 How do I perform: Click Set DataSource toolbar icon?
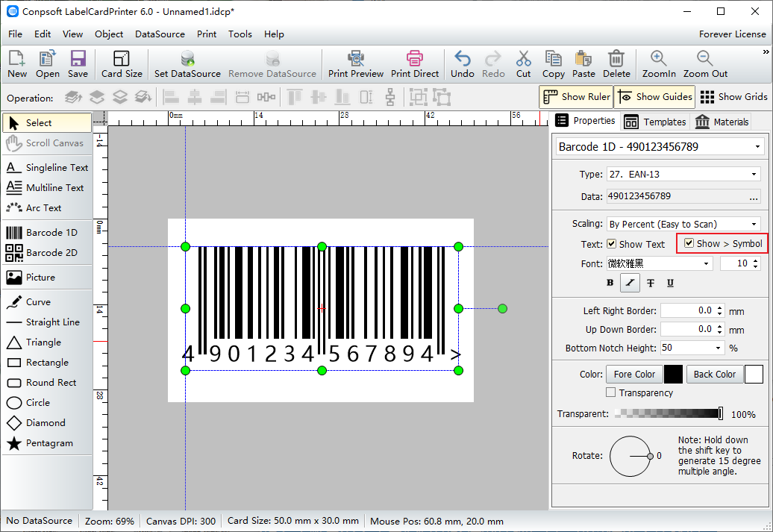click(x=187, y=64)
